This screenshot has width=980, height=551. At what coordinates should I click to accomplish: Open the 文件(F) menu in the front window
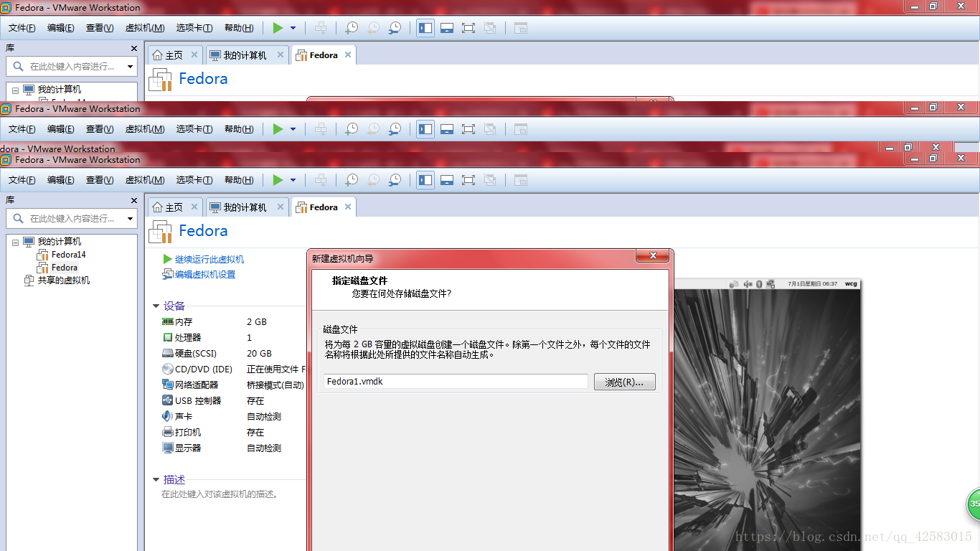pos(22,180)
